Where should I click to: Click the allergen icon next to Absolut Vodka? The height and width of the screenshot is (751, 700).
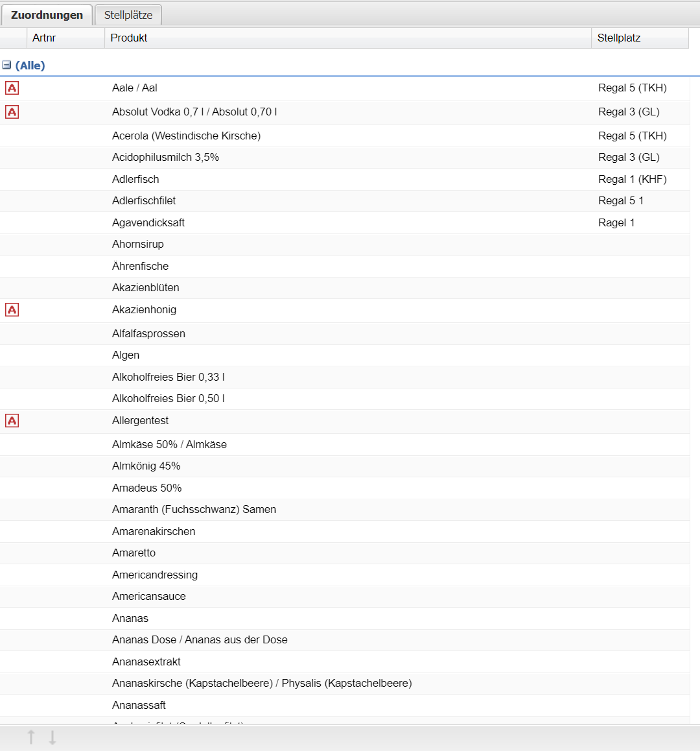pyautogui.click(x=12, y=112)
